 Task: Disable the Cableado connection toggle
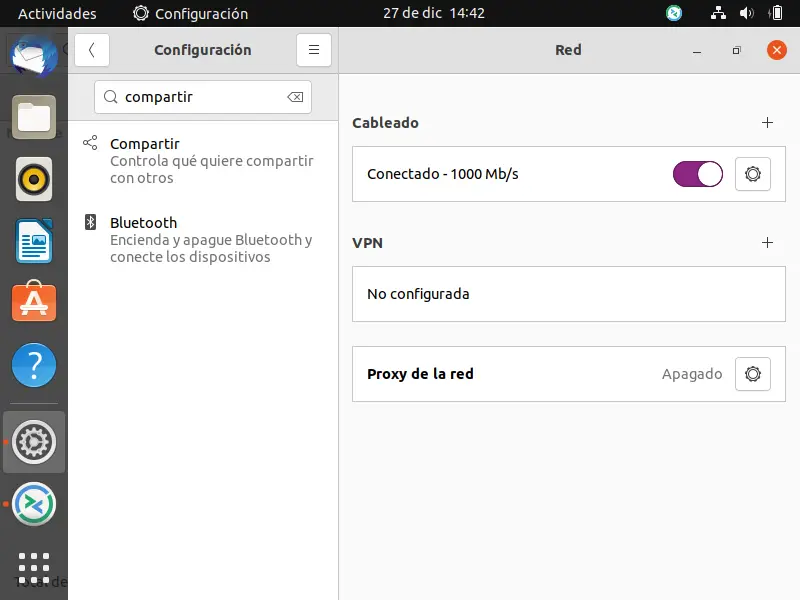click(x=697, y=173)
